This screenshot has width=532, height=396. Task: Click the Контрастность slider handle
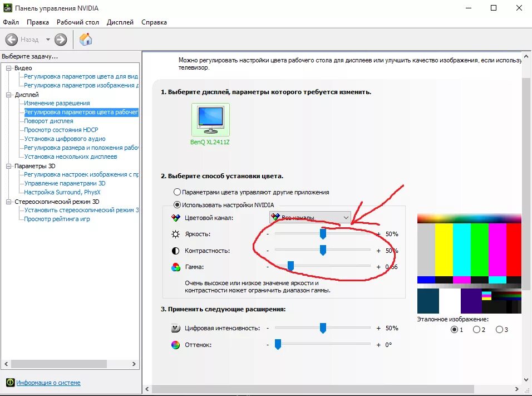pos(323,250)
